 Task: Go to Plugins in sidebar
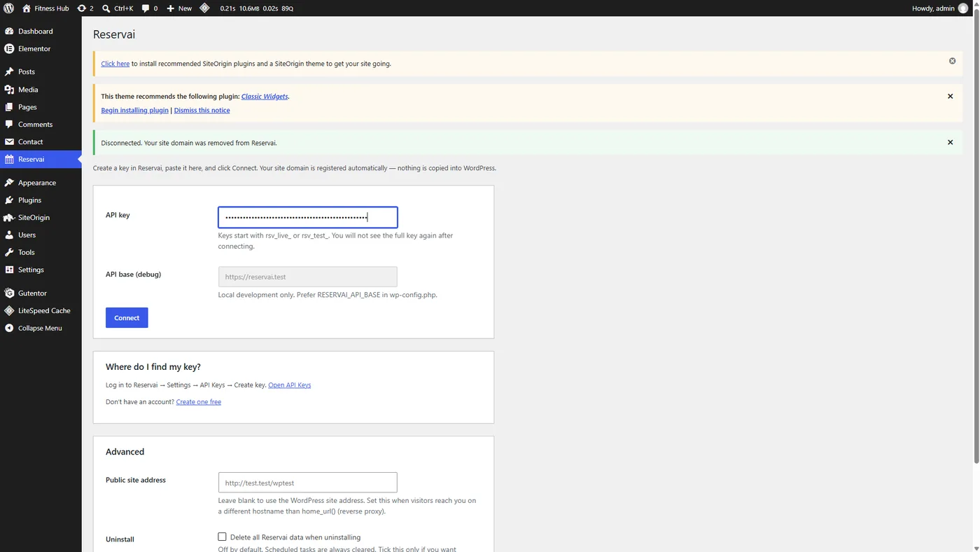(41, 200)
